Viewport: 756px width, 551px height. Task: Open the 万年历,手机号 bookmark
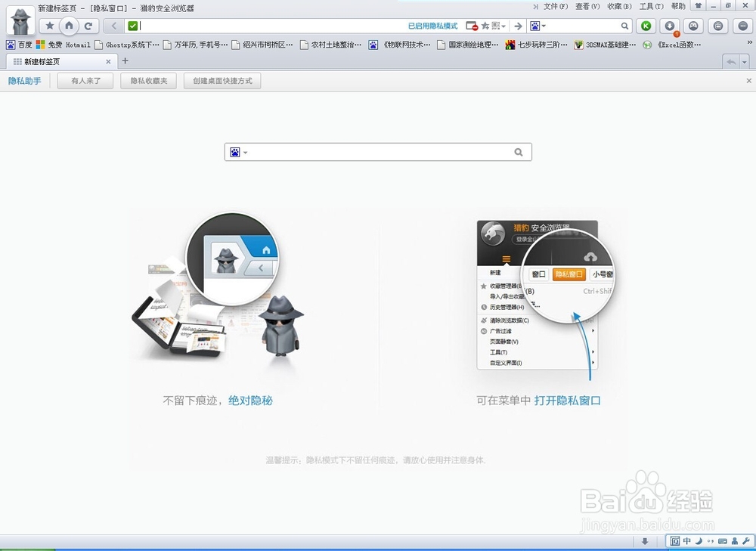click(195, 45)
